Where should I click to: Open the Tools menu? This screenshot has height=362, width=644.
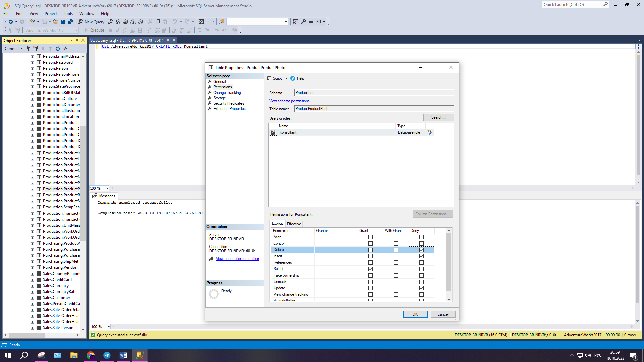point(68,14)
